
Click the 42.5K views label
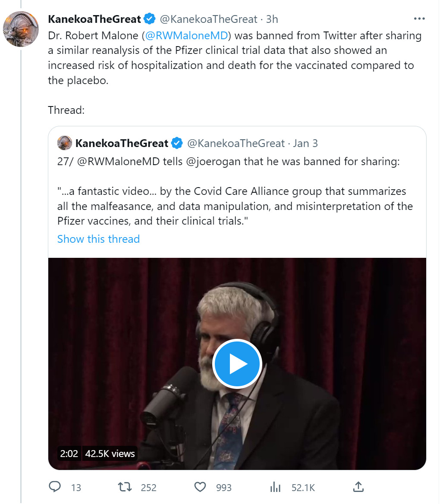pos(110,454)
